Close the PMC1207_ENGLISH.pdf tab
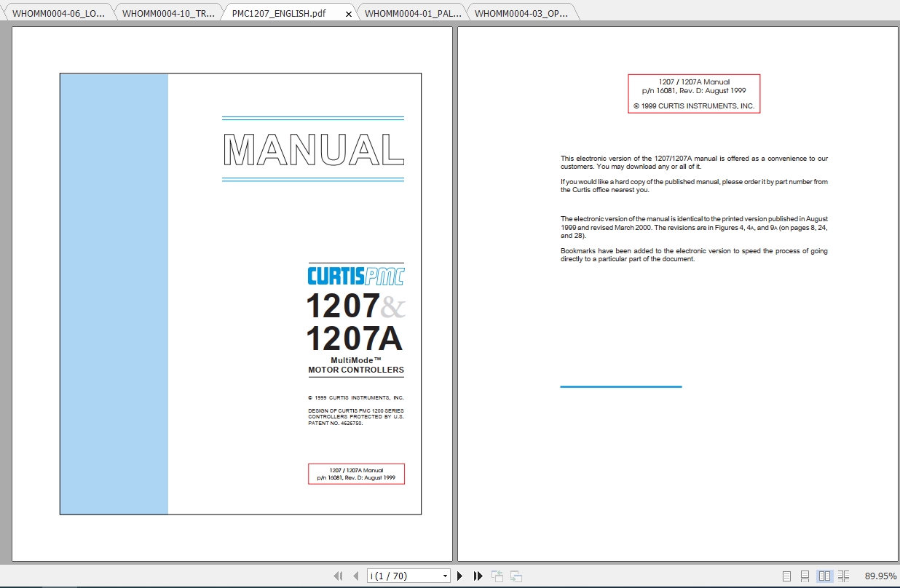The width and height of the screenshot is (900, 588). tap(348, 14)
